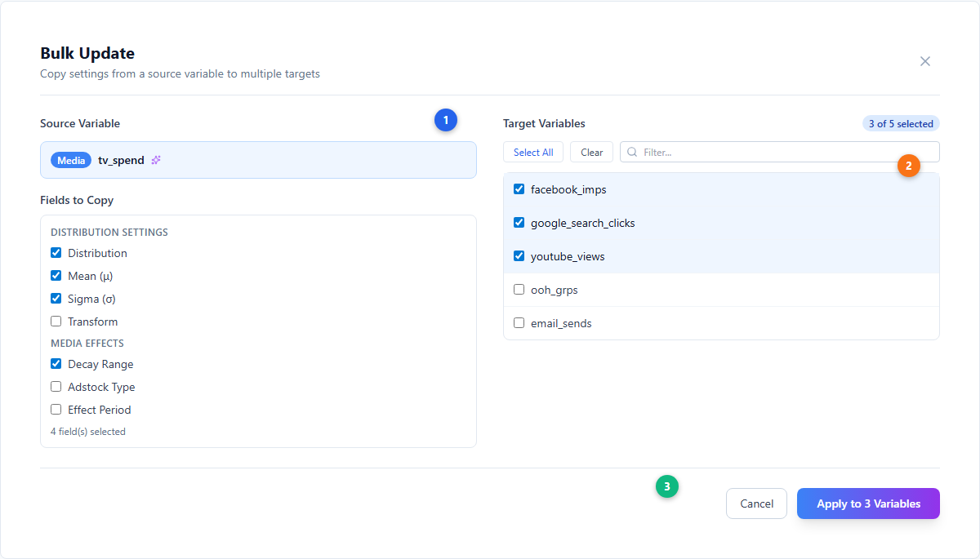Click the sparkle icon next to tv_spend
The image size is (980, 559).
coord(156,160)
